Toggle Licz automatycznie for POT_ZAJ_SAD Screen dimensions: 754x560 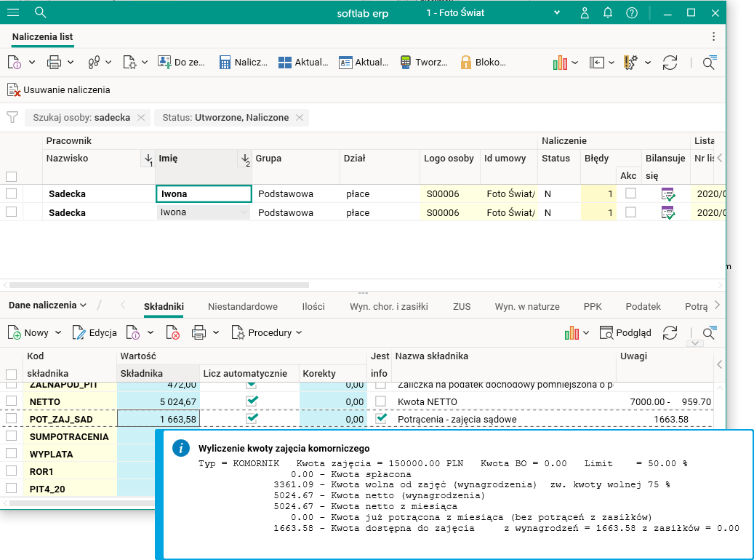(x=252, y=419)
